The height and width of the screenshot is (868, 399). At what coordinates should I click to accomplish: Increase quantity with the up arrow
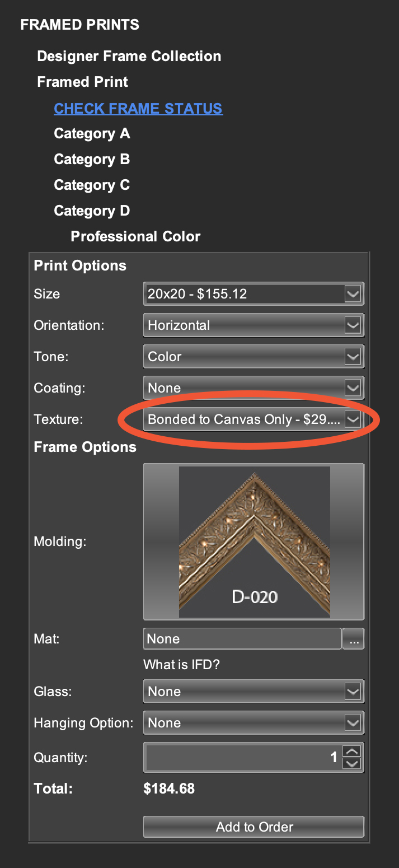[351, 752]
